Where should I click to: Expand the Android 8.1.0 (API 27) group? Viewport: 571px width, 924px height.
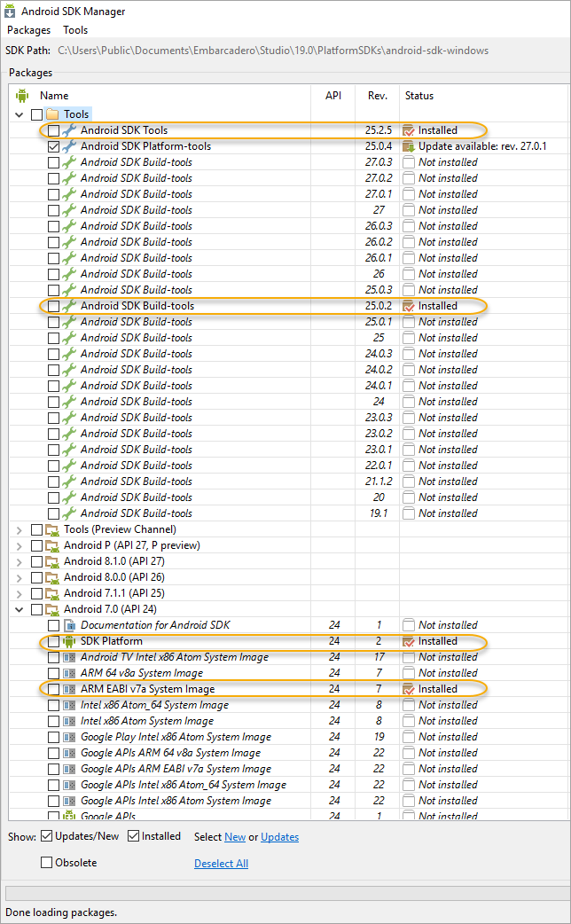pos(20,561)
